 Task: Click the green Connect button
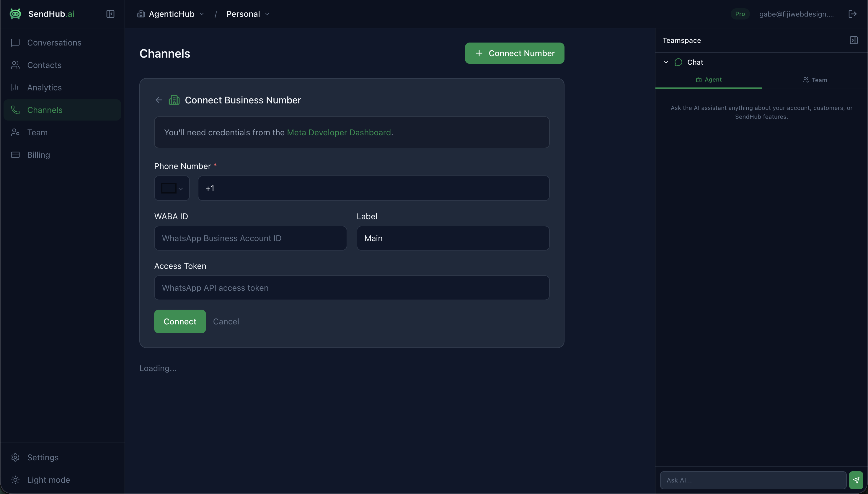pyautogui.click(x=180, y=321)
